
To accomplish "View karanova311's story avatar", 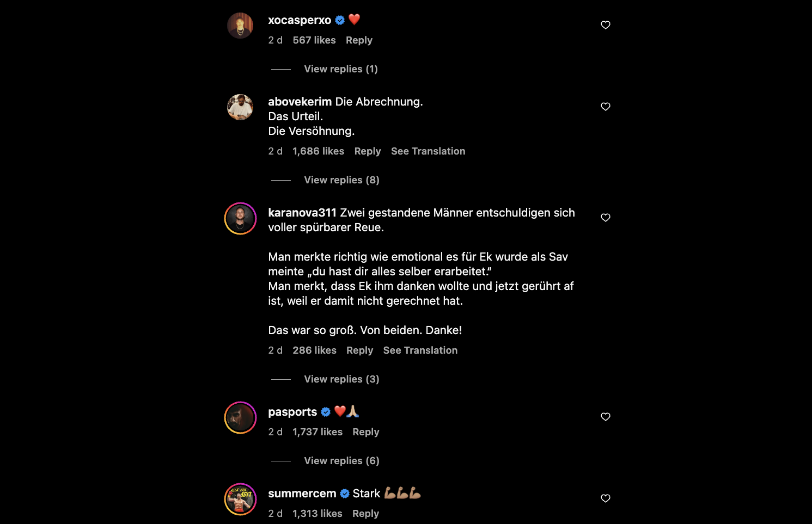I will [240, 219].
